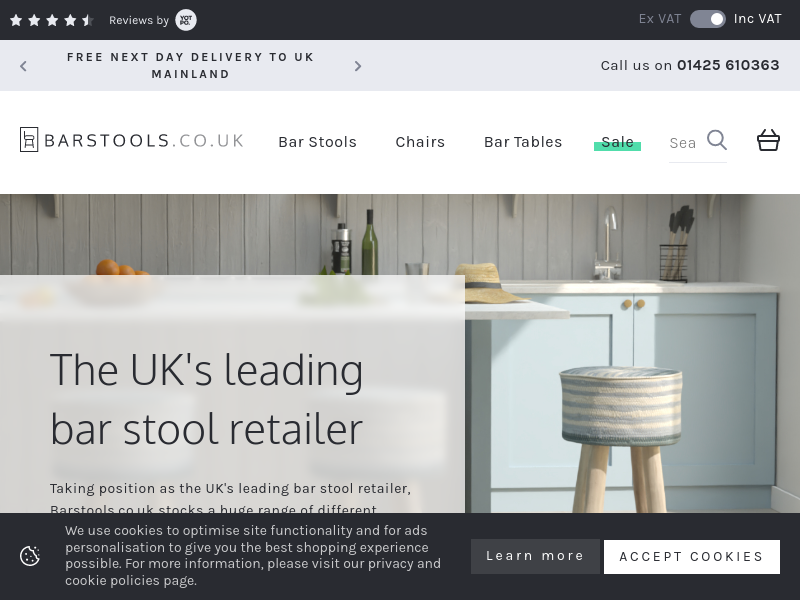Click the star rating icons
The image size is (800, 600).
click(52, 20)
